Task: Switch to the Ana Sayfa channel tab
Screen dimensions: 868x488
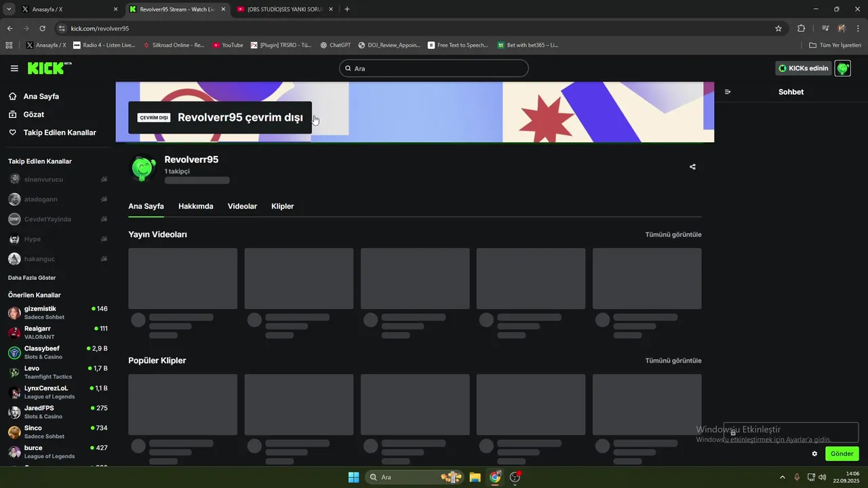Action: coord(146,206)
